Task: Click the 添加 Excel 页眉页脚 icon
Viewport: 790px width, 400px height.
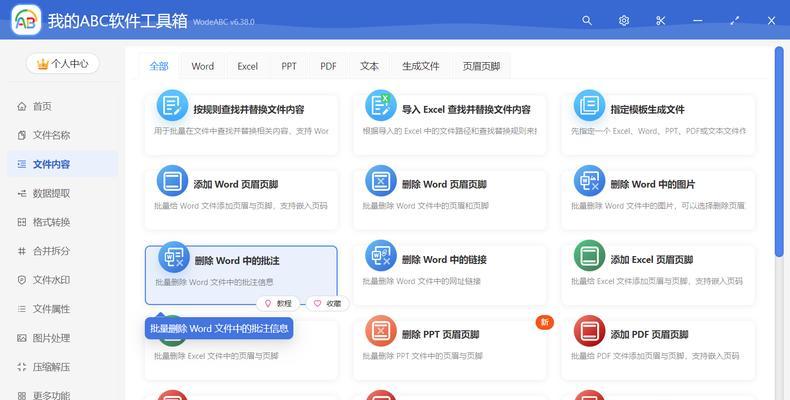Action: (x=589, y=255)
